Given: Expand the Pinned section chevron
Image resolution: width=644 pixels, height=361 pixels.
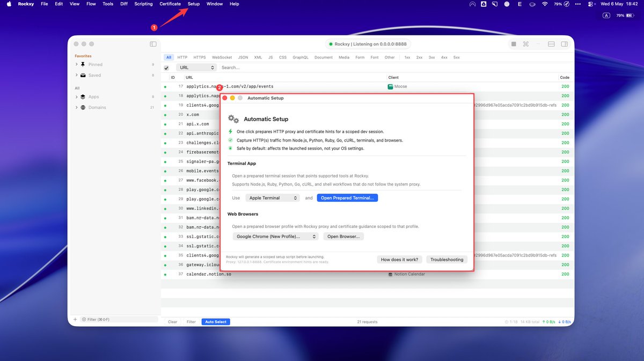Looking at the screenshot, I should [x=77, y=64].
